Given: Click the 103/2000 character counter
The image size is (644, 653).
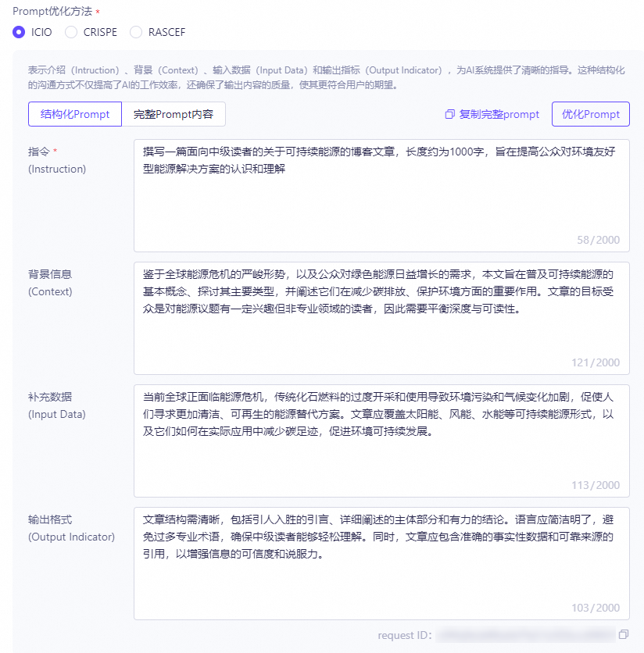Looking at the screenshot, I should (596, 608).
